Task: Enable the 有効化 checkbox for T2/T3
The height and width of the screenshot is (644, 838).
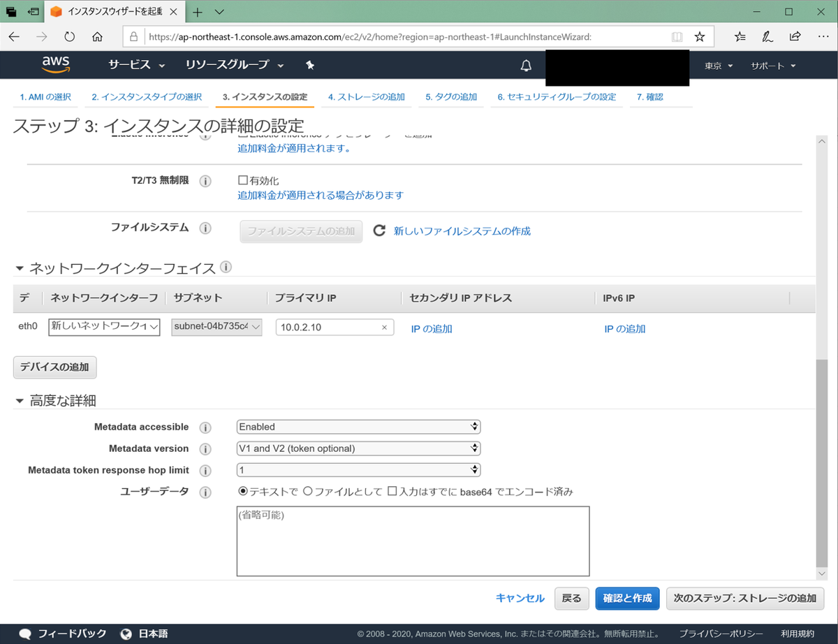Action: click(242, 180)
